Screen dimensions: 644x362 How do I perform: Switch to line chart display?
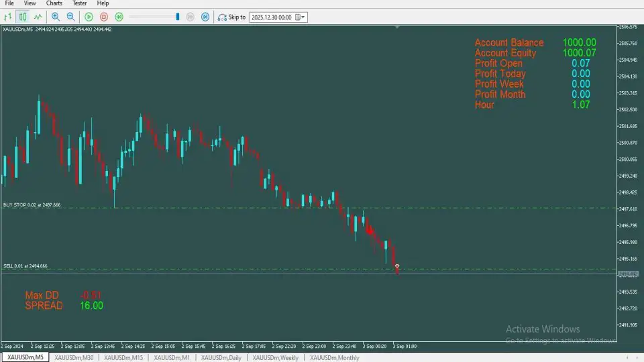pyautogui.click(x=38, y=17)
